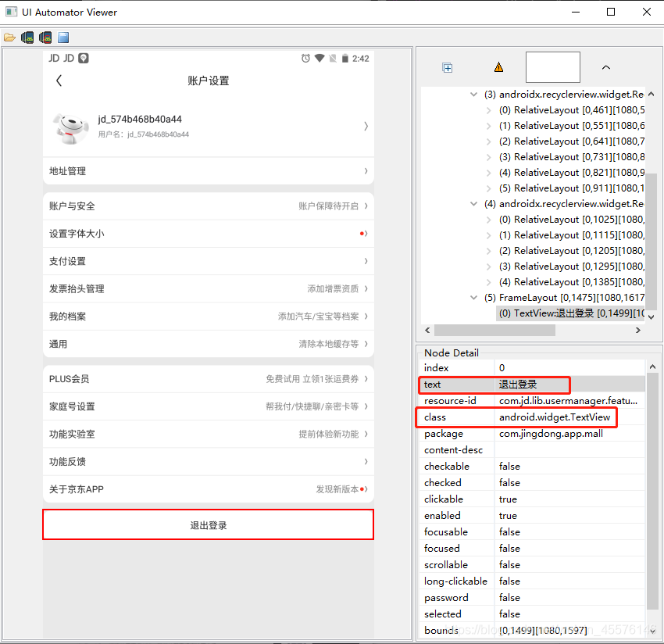Click the 发票抬头管理 row
The height and width of the screenshot is (644, 664).
[x=209, y=288]
